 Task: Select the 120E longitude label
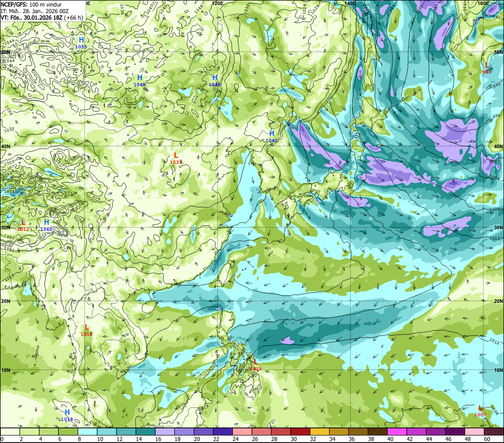pyautogui.click(x=218, y=3)
